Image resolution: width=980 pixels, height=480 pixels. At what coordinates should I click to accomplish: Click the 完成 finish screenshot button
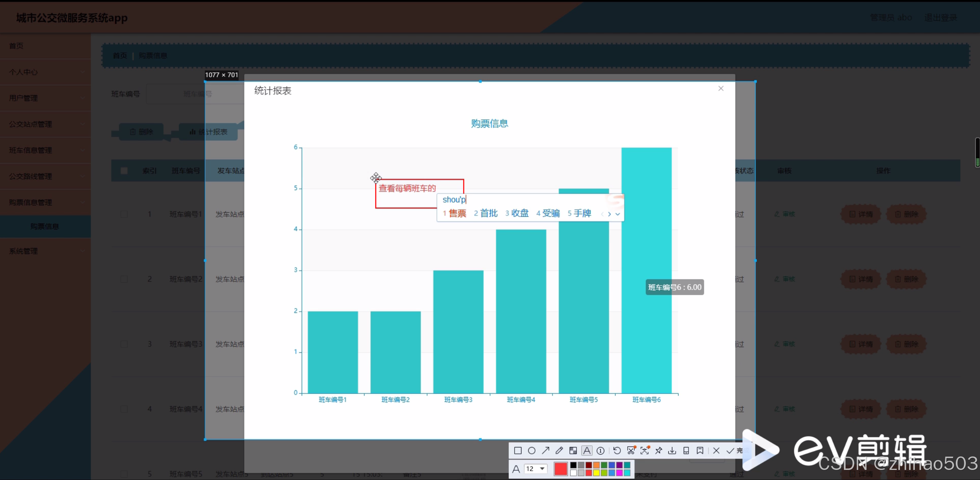click(x=735, y=451)
